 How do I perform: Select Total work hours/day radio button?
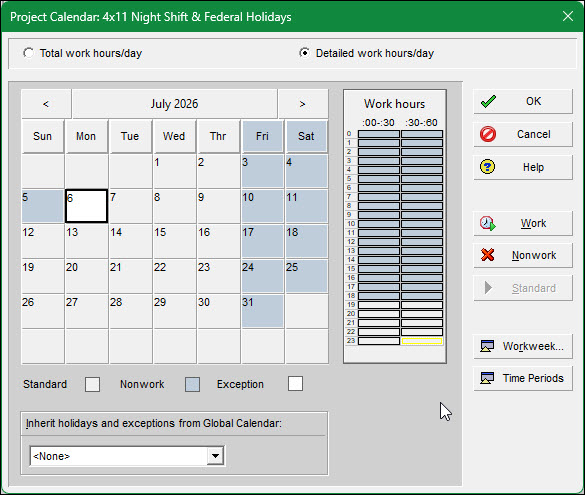tap(28, 53)
